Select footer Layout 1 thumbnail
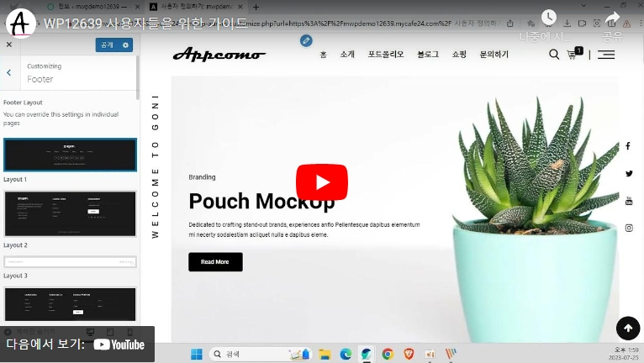 (70, 155)
